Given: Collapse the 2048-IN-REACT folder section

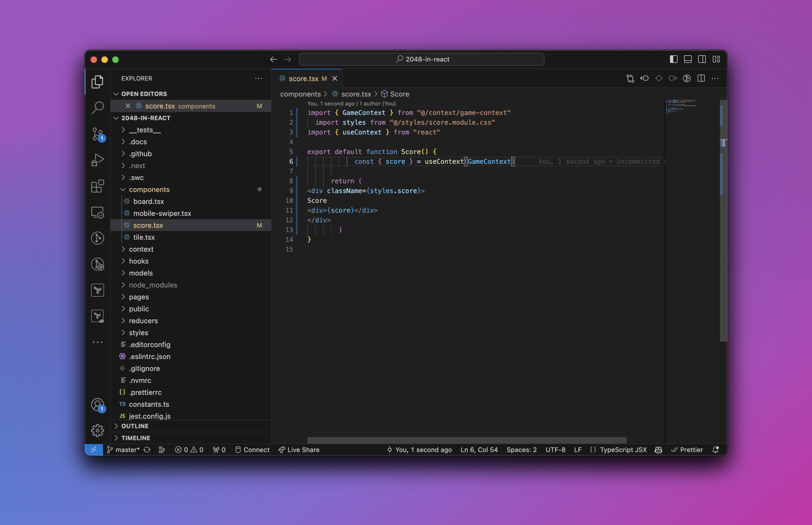Looking at the screenshot, I should tap(191, 118).
